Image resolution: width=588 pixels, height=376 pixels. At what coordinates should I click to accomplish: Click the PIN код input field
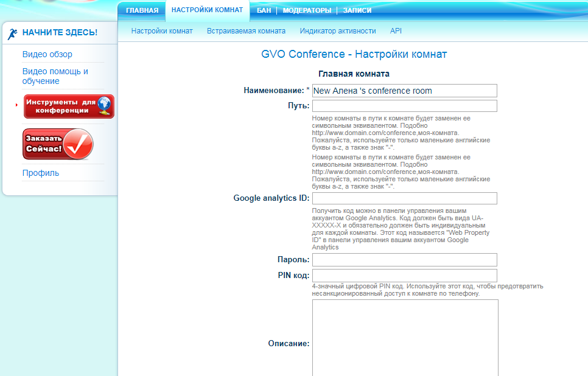click(x=405, y=276)
